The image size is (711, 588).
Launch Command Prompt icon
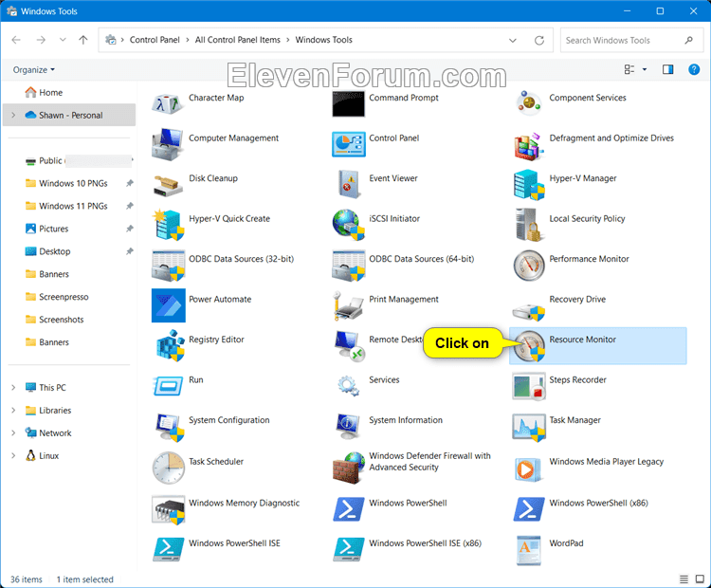[x=348, y=104]
